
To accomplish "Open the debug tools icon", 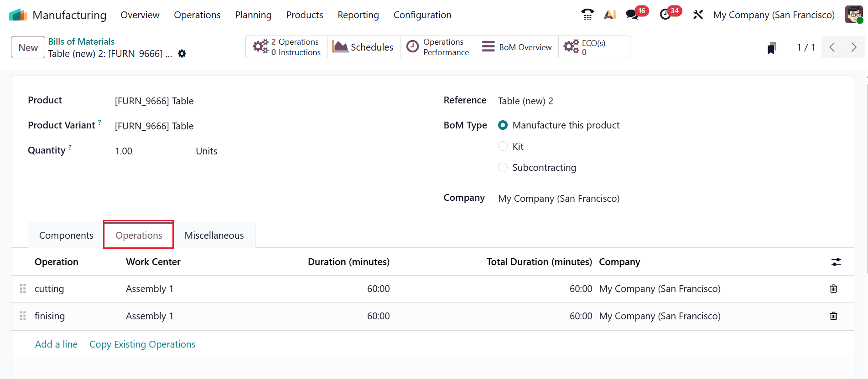I will pos(698,15).
